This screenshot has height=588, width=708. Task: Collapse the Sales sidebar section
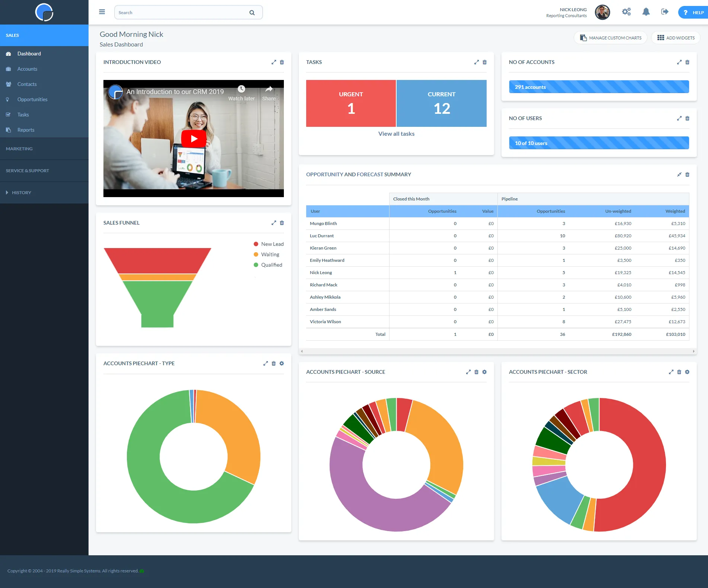pyautogui.click(x=44, y=35)
